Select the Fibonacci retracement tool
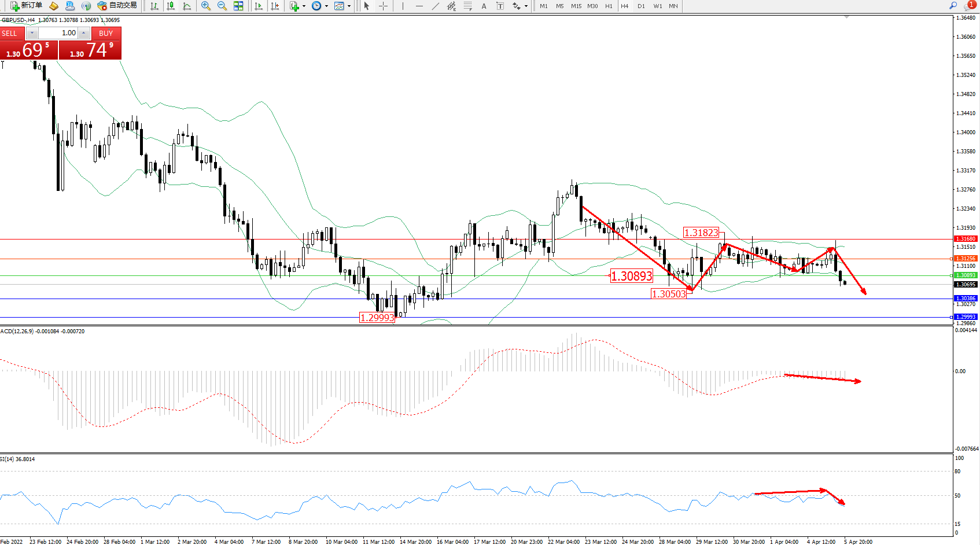Screen dimensions: 980x545 coord(467,6)
